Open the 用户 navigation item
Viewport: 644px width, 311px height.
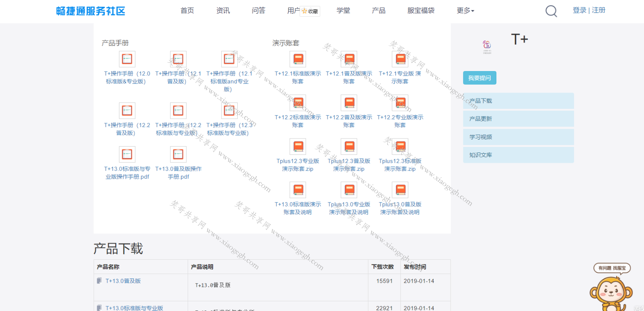point(294,11)
